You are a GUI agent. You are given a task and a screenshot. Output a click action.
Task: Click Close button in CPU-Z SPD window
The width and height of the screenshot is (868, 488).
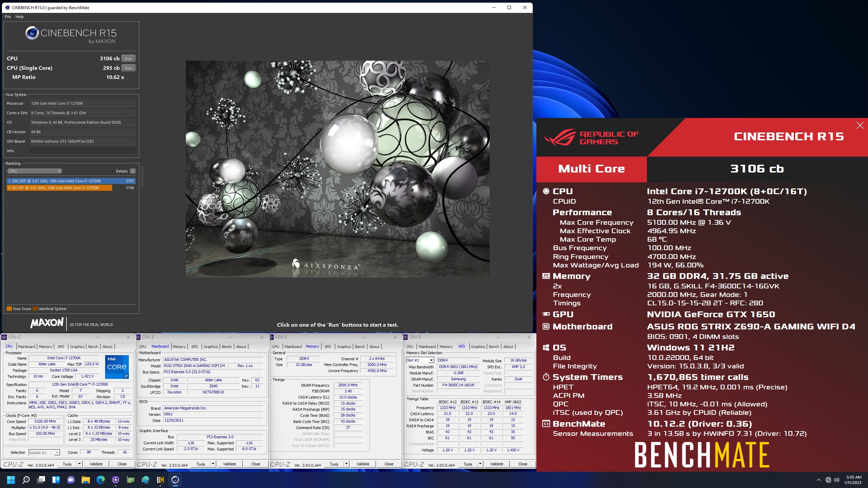[x=523, y=464]
